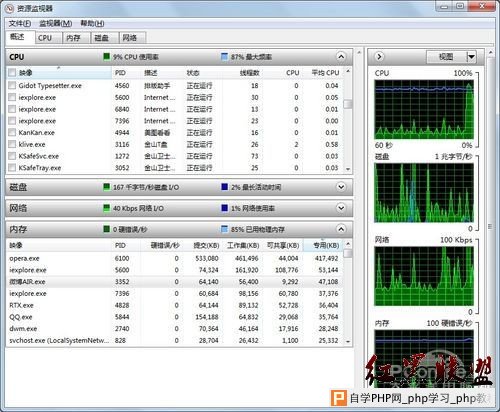Select RTX.exe row in memory list

click(x=175, y=305)
